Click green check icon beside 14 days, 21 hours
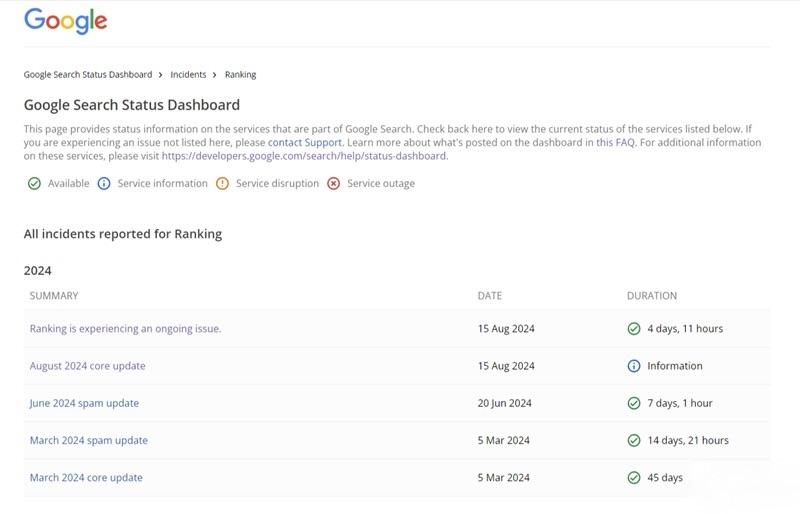800x514 pixels. (x=634, y=440)
